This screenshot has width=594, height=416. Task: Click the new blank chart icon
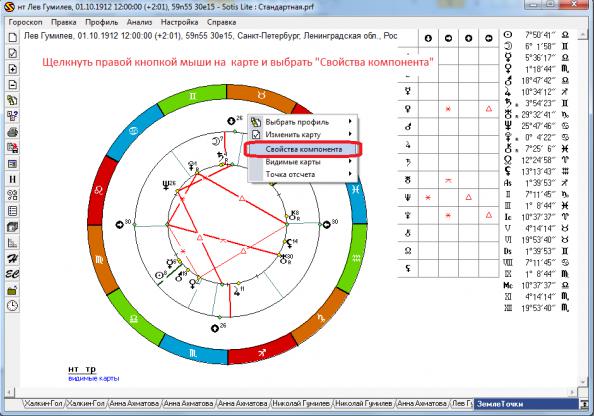point(13,38)
